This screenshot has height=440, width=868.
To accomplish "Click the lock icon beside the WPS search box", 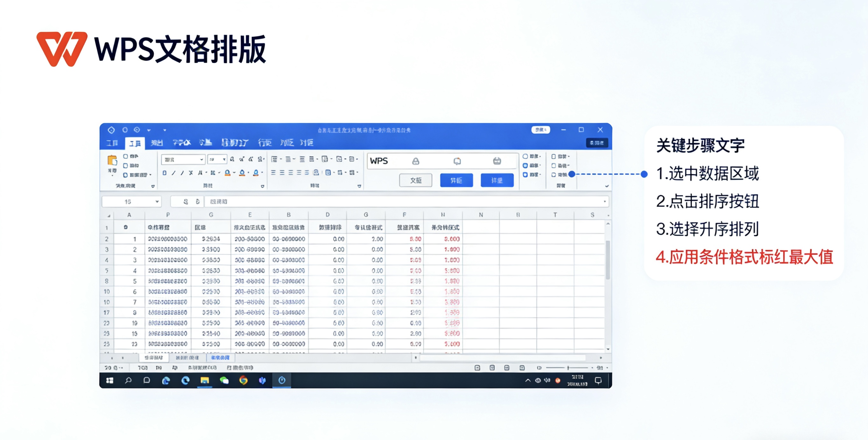I will 416,162.
